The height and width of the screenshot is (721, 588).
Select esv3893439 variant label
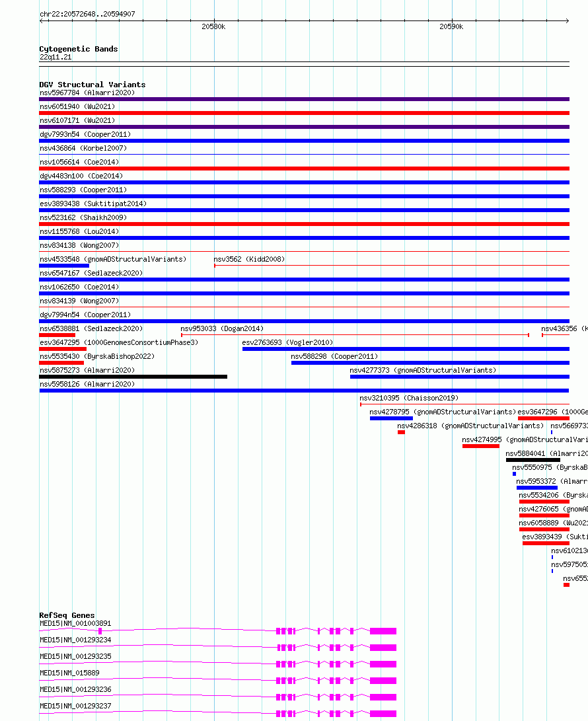point(555,537)
